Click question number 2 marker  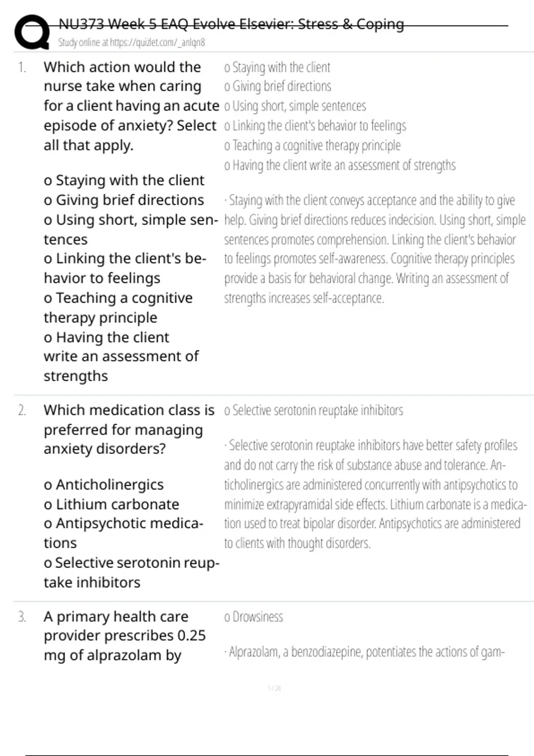tap(22, 410)
